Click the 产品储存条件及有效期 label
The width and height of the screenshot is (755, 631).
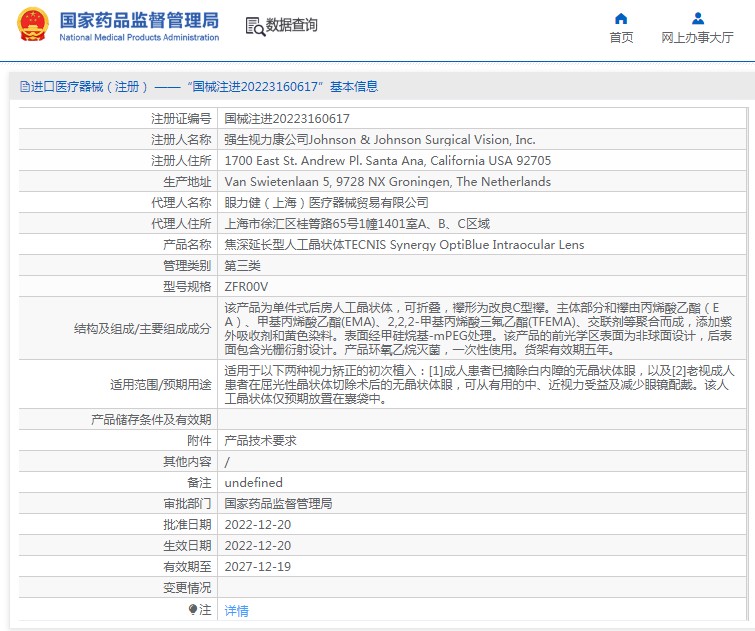151,420
